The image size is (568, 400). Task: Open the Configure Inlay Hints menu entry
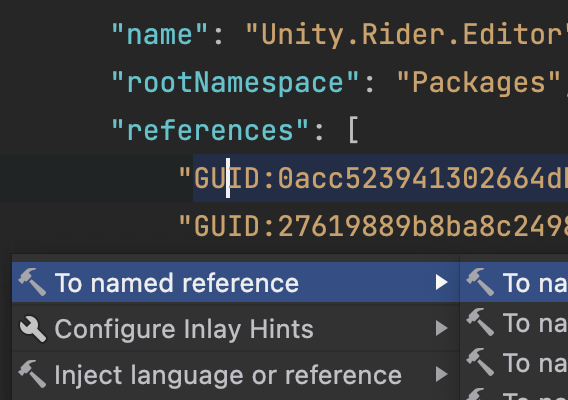pyautogui.click(x=235, y=329)
